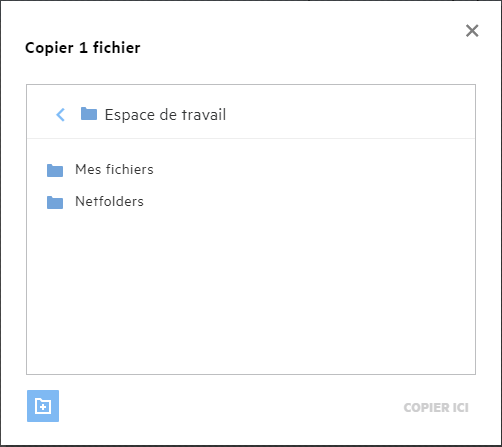
Task: Click the Netfolders folder icon
Action: click(55, 202)
